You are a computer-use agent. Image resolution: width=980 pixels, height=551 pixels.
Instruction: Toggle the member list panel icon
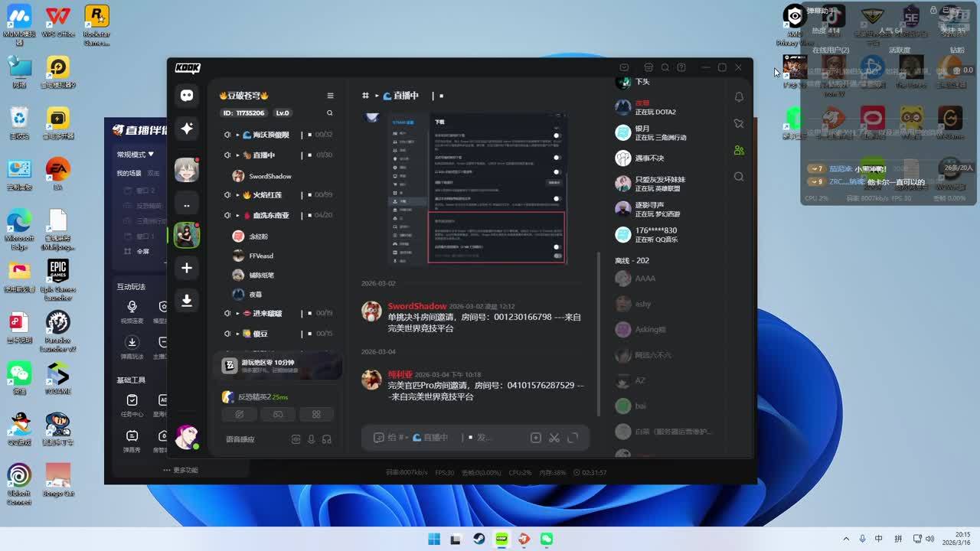(738, 150)
